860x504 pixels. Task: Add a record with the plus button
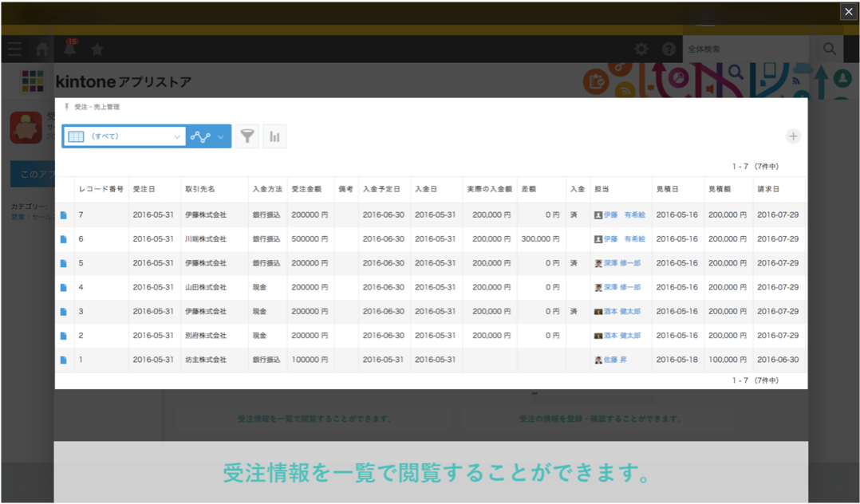click(x=793, y=136)
